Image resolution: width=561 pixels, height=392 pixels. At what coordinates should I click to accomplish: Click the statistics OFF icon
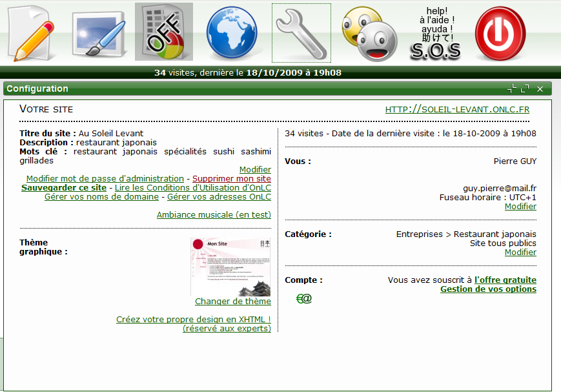tap(164, 32)
